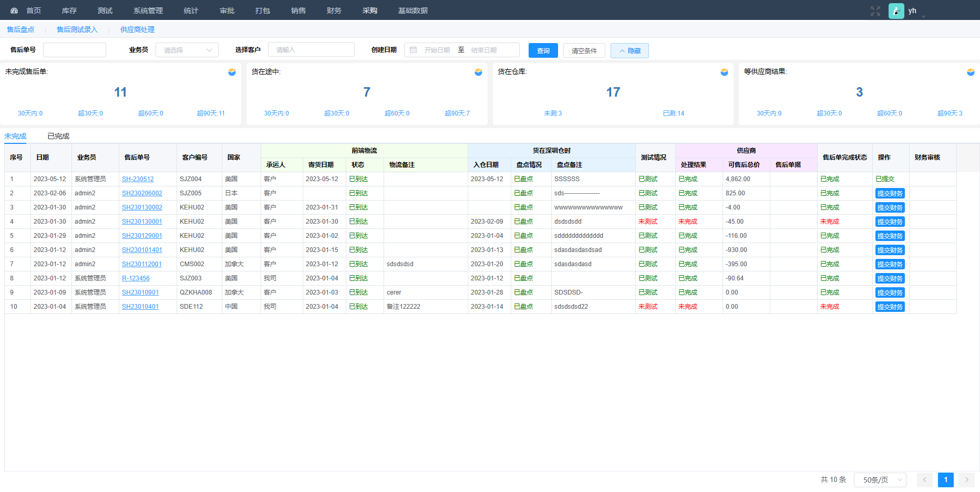This screenshot has width=980, height=492.
Task: Collapse the filters with the 隐藏 button
Action: pyautogui.click(x=630, y=50)
